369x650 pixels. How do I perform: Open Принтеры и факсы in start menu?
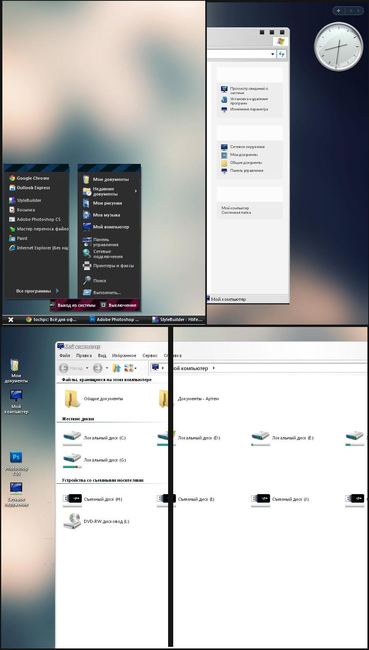109,266
